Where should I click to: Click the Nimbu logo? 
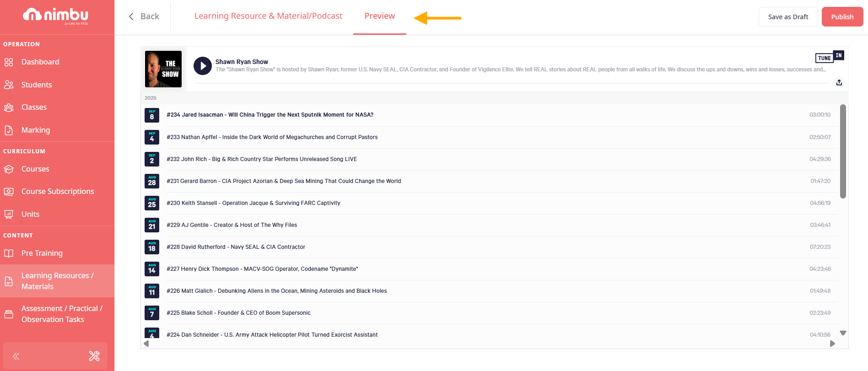56,16
